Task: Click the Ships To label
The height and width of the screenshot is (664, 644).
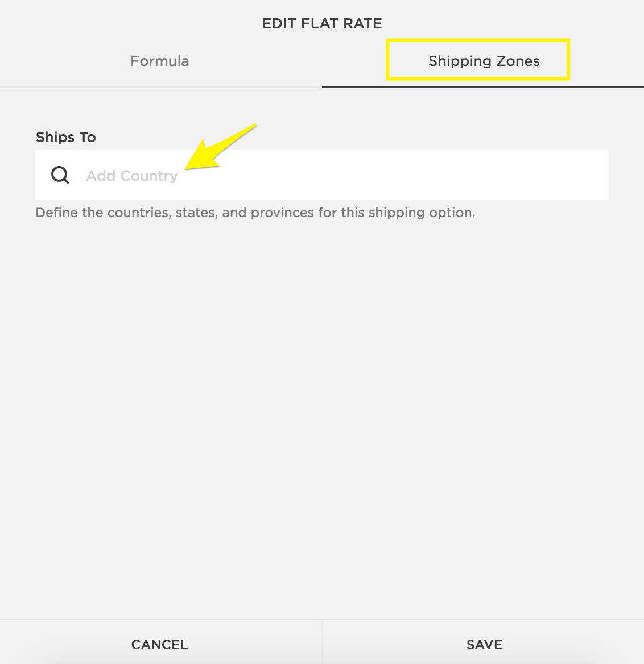Action: pyautogui.click(x=66, y=137)
